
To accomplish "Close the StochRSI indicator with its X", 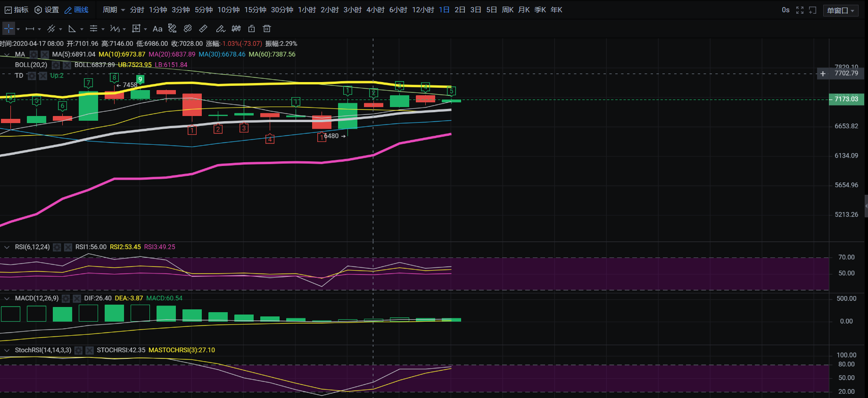I will (90, 350).
